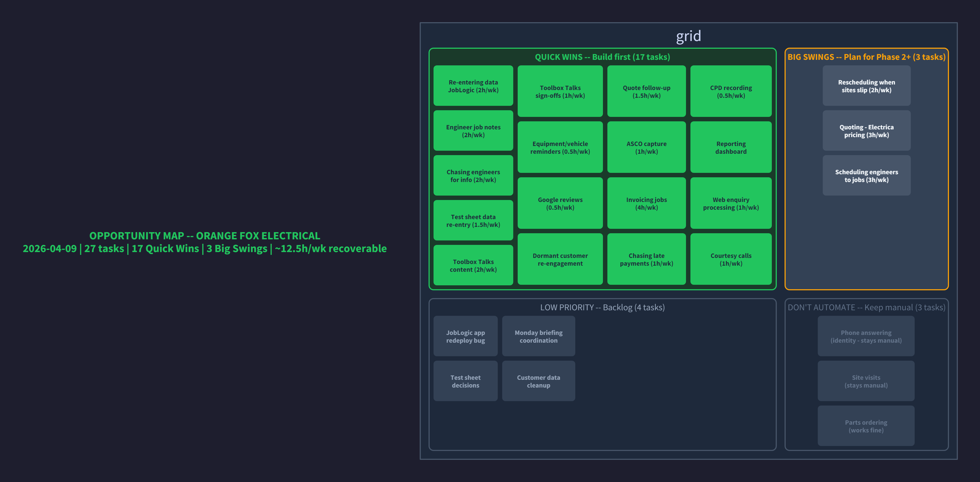Click the Equipment/vehicle reminders card

(560, 147)
